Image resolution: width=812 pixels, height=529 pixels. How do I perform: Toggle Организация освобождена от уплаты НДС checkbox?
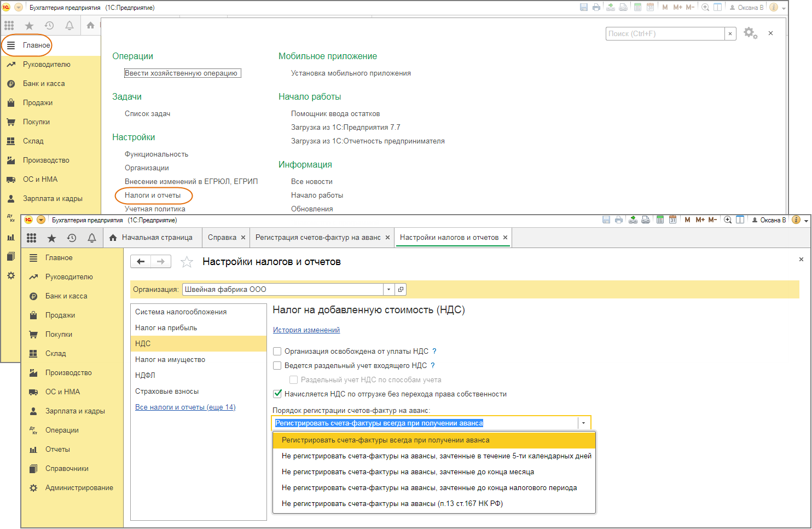coord(277,352)
